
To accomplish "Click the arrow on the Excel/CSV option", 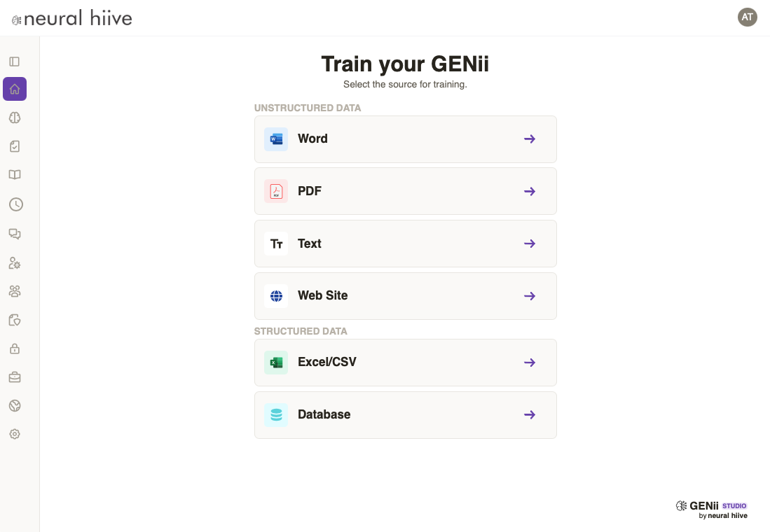I will [x=530, y=363].
